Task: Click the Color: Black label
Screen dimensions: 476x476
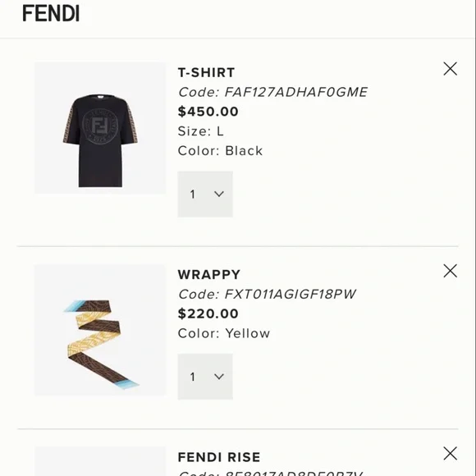Action: [x=221, y=150]
